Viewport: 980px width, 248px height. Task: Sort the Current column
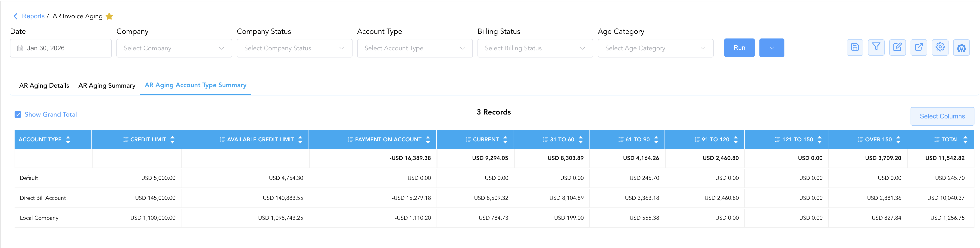coord(505,140)
